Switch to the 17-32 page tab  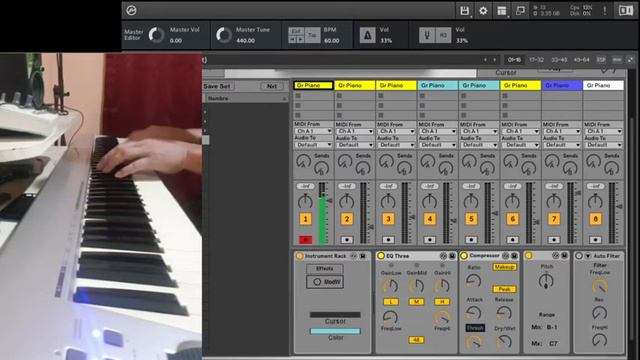click(536, 60)
